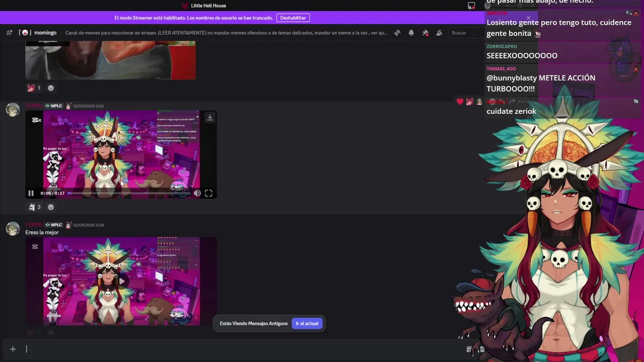644x362 pixels.
Task: Click the reaction with count 1
Action: (34, 88)
